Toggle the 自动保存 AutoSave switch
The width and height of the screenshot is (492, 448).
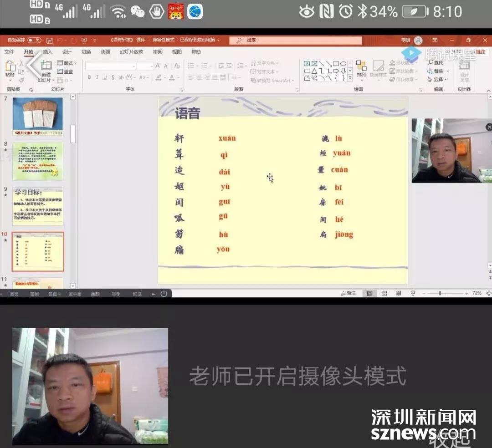34,41
